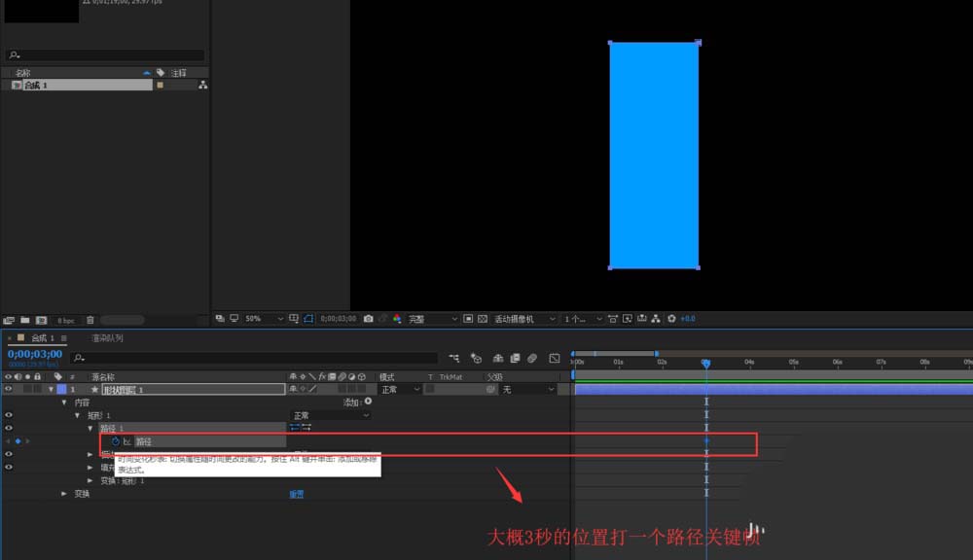This screenshot has height=560, width=973.
Task: Toggle the mask and shape path visibility icon
Action: pyautogui.click(x=308, y=319)
